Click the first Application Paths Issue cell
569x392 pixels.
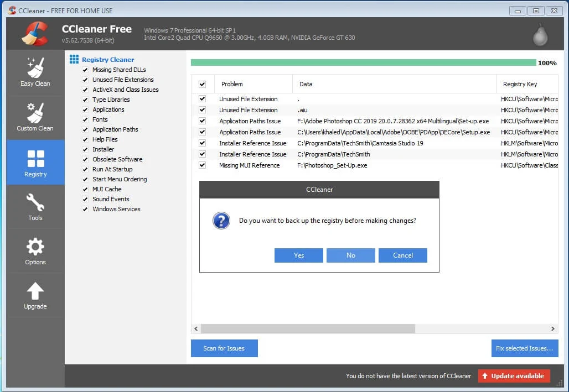tap(250, 121)
